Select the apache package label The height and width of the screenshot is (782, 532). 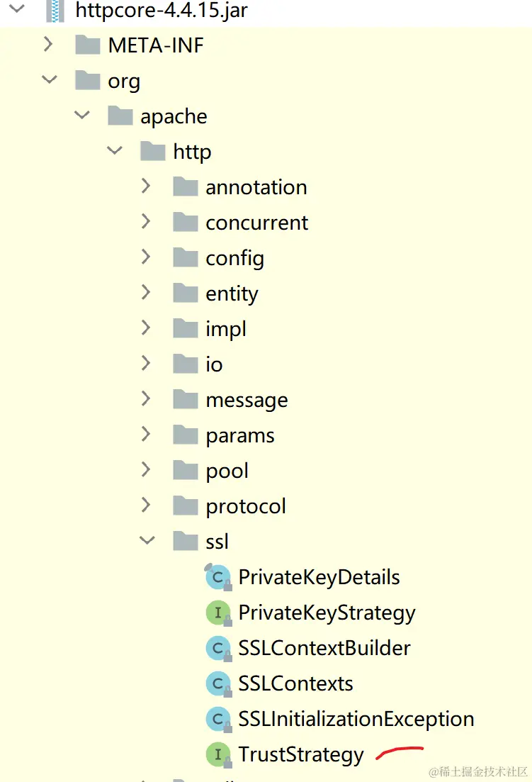click(x=174, y=117)
